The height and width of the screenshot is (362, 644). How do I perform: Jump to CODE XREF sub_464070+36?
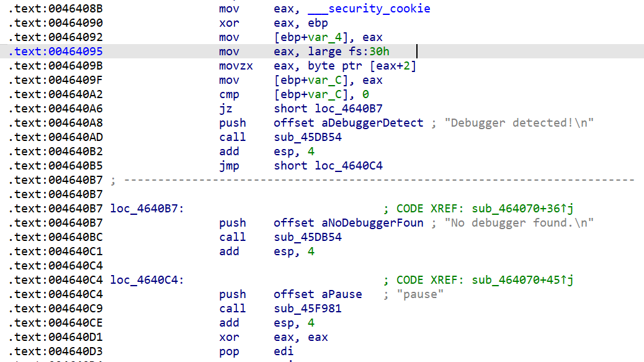point(519,209)
